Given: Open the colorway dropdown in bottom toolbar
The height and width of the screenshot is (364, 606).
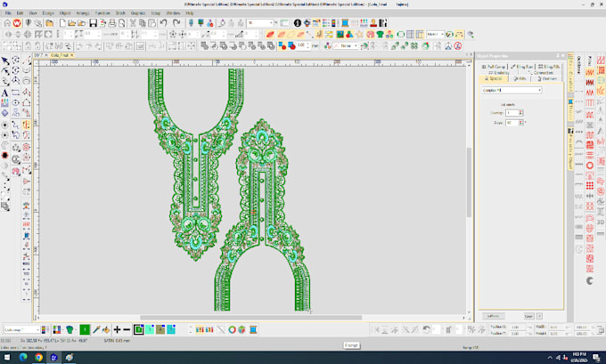Looking at the screenshot, I should click(x=21, y=329).
